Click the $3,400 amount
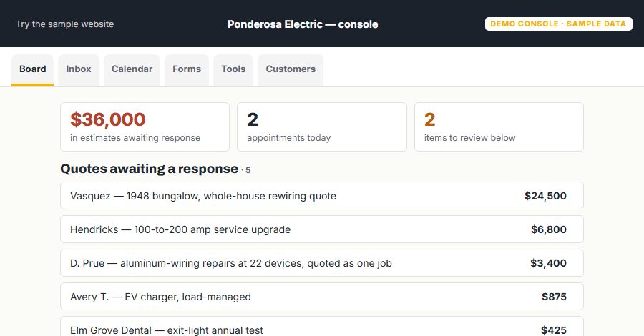 pyautogui.click(x=548, y=263)
